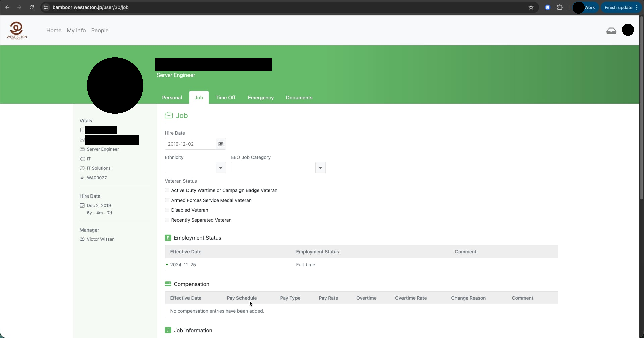Bookmark this page with the star icon
This screenshot has width=644, height=338.
point(531,7)
